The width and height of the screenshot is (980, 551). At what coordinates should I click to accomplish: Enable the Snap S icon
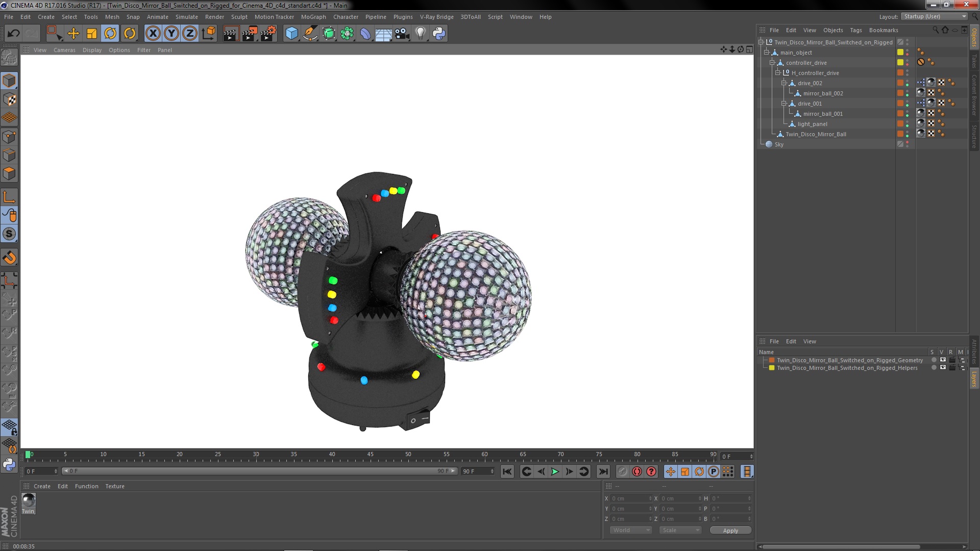(9, 234)
